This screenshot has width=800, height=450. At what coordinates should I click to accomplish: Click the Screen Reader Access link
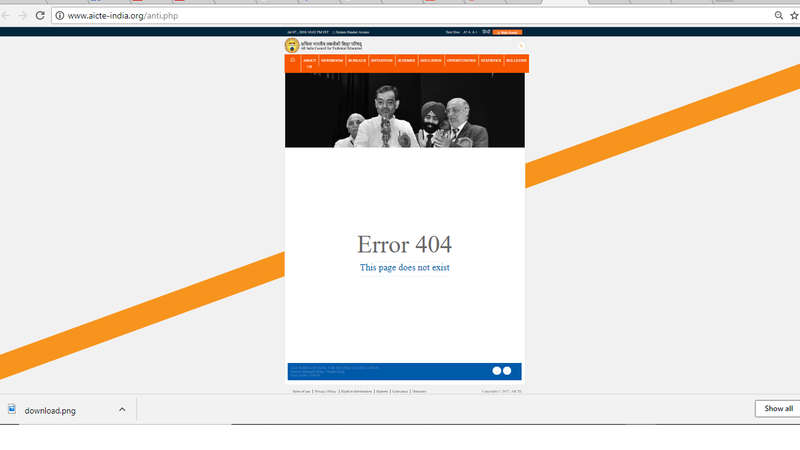click(x=351, y=32)
